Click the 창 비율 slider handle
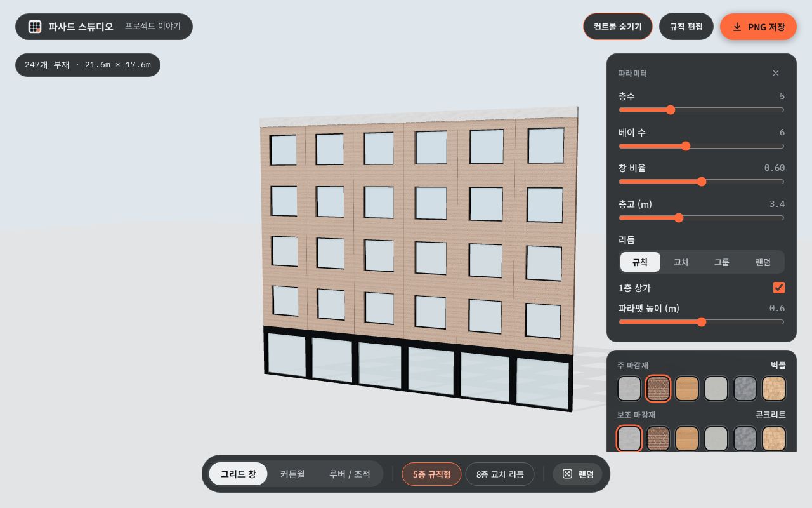 tap(702, 182)
